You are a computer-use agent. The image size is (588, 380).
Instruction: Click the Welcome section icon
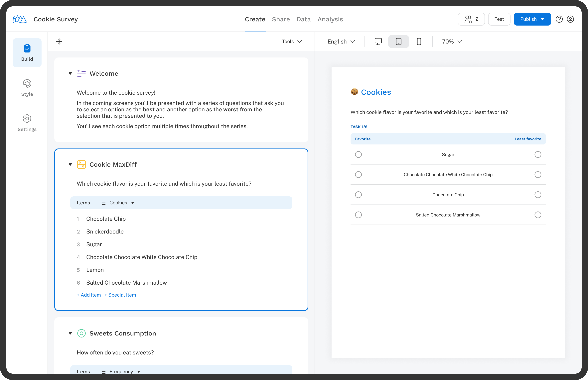pos(81,73)
